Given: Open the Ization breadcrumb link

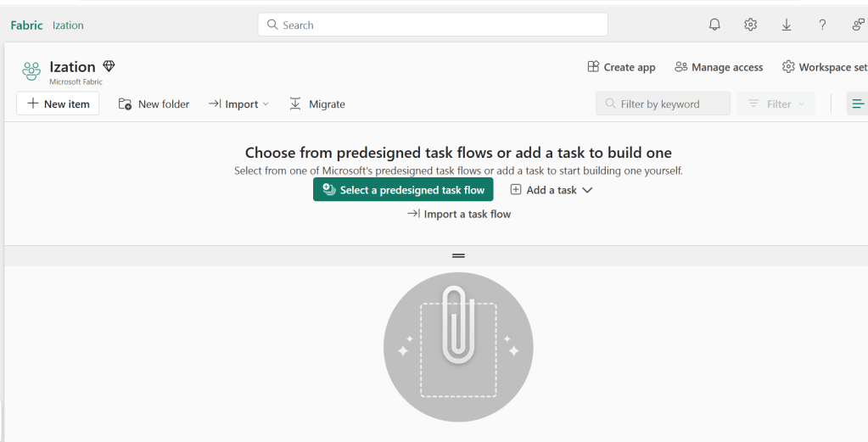Looking at the screenshot, I should point(68,25).
